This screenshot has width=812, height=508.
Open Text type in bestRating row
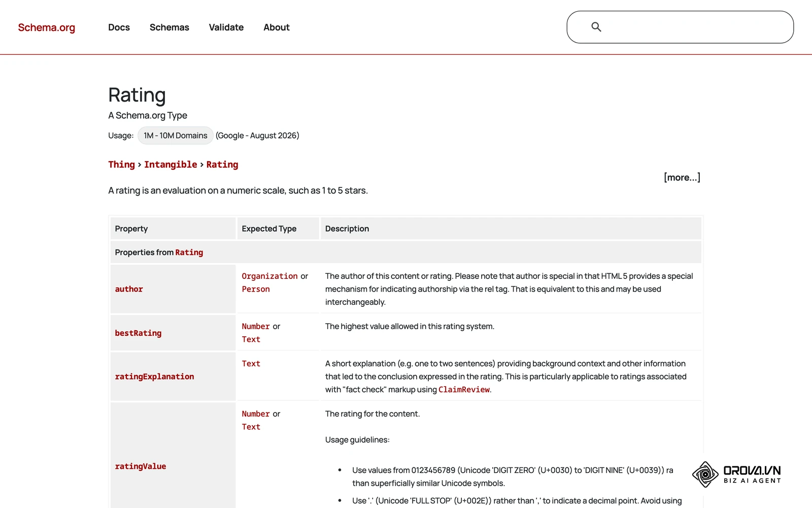[251, 339]
